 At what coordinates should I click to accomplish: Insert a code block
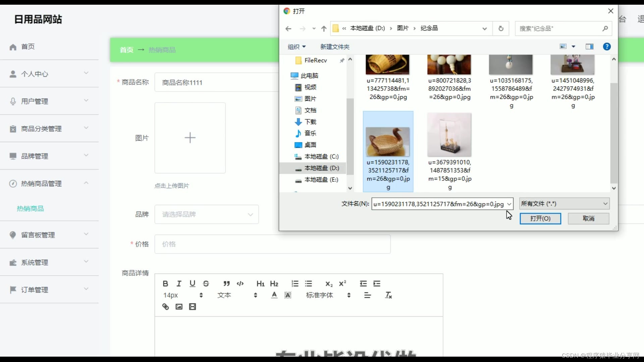pyautogui.click(x=240, y=284)
